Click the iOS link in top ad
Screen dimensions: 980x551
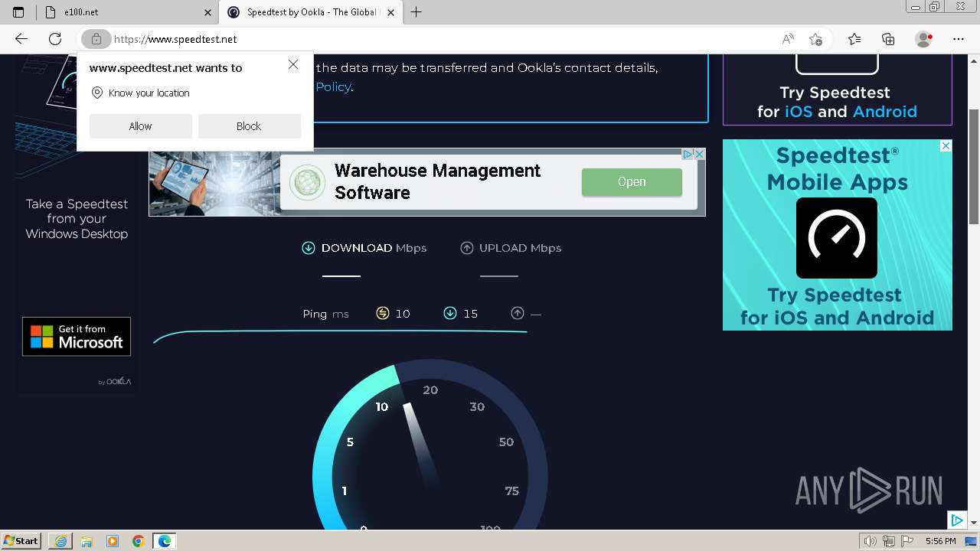click(799, 112)
